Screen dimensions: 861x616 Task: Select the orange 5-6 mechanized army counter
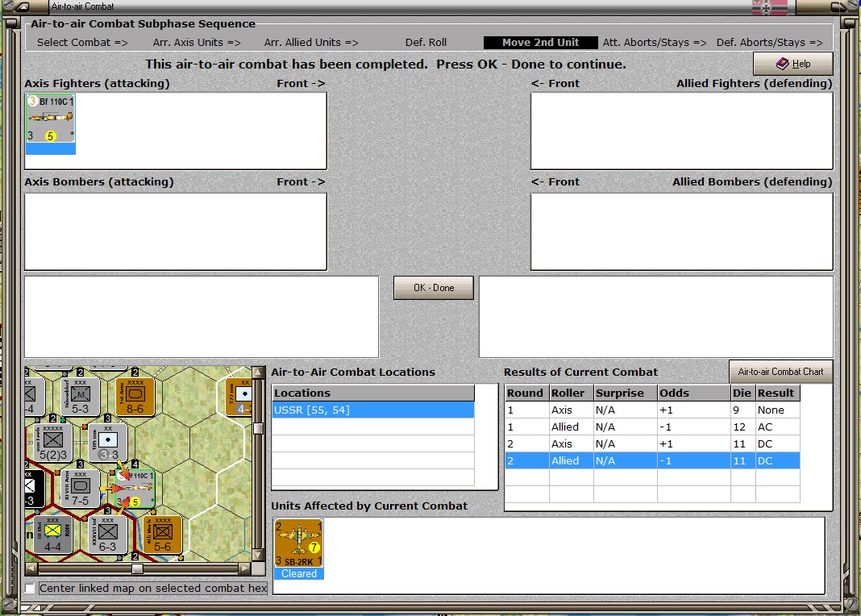163,535
